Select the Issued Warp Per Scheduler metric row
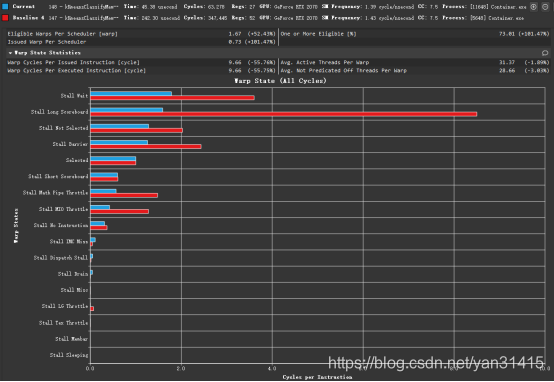Screen dimensions: 554x382 pos(141,42)
